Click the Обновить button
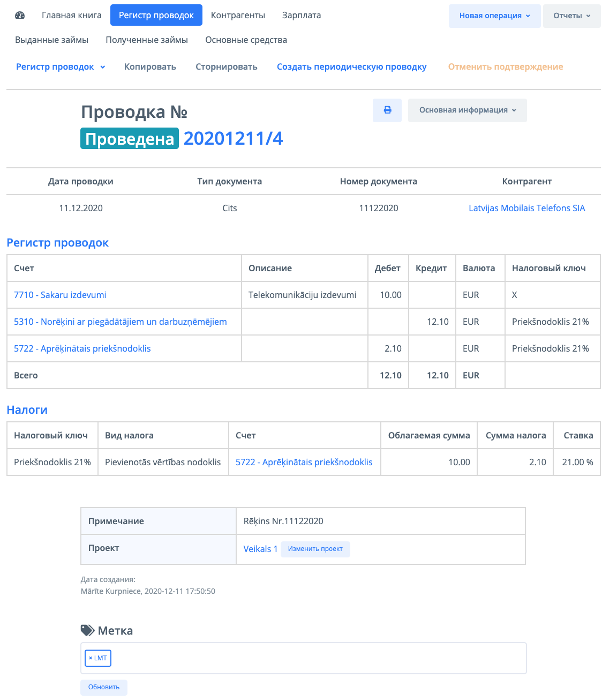The height and width of the screenshot is (700, 602). coord(104,687)
